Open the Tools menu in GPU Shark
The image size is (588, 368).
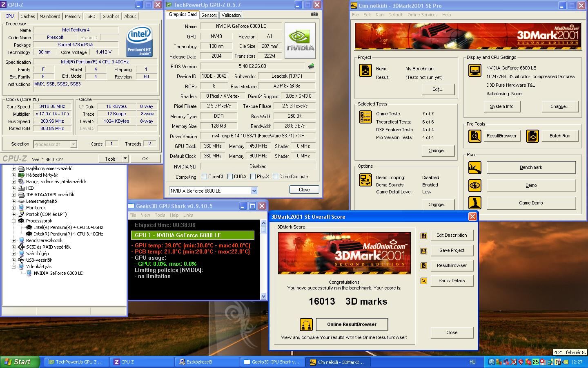160,215
